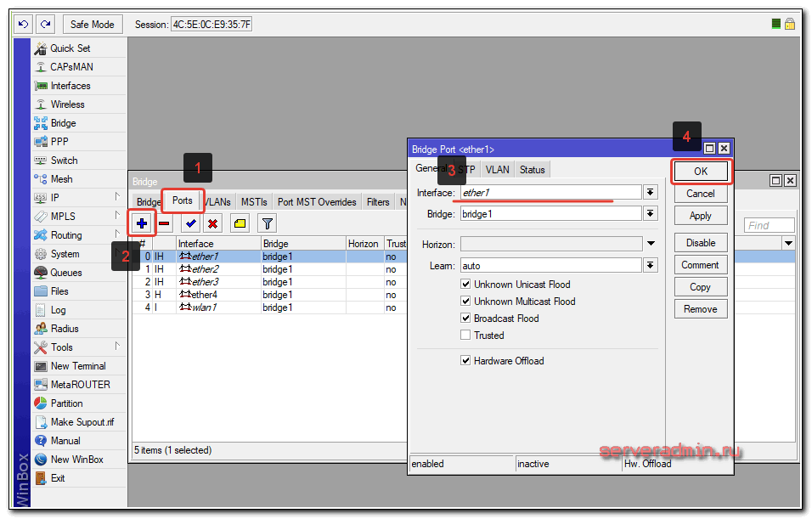Click the blue plus add port icon
The width and height of the screenshot is (812, 519).
pyautogui.click(x=142, y=224)
